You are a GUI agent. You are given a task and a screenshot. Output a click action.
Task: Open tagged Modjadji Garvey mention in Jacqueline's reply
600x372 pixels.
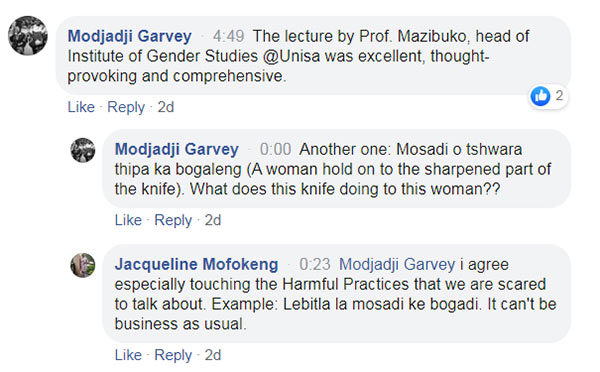coord(397,264)
